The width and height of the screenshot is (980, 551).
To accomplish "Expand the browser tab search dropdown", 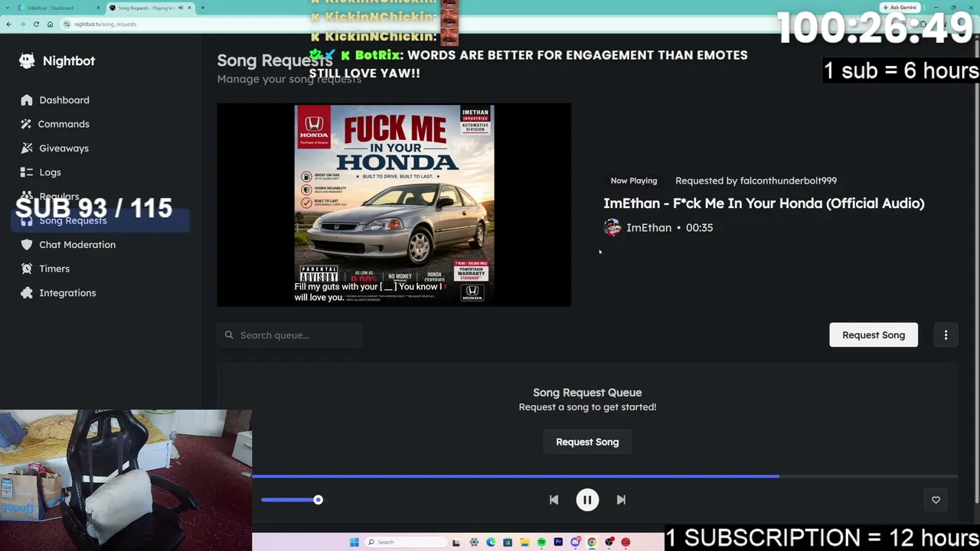I will [x=8, y=8].
